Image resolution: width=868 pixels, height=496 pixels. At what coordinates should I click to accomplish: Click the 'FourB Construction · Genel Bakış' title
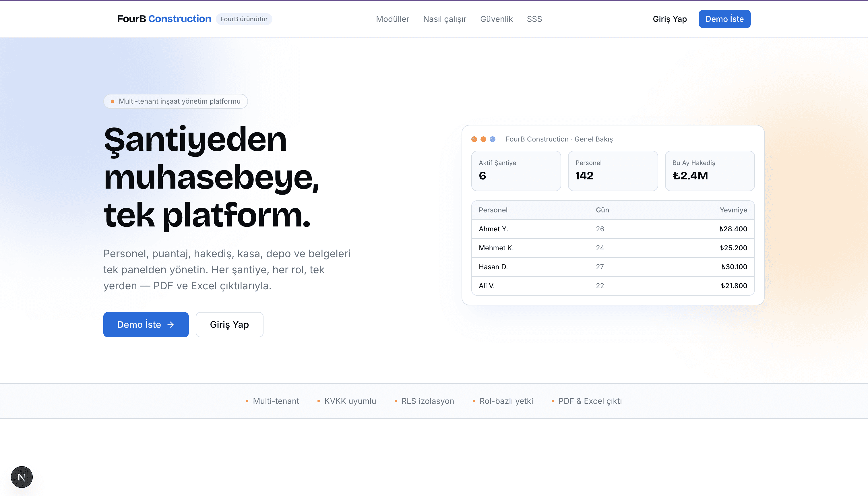[559, 139]
